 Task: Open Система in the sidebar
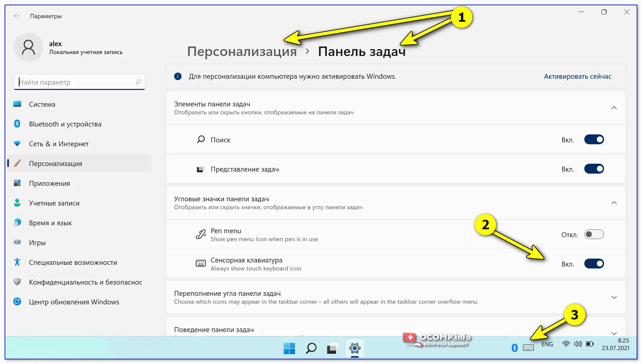pos(42,104)
